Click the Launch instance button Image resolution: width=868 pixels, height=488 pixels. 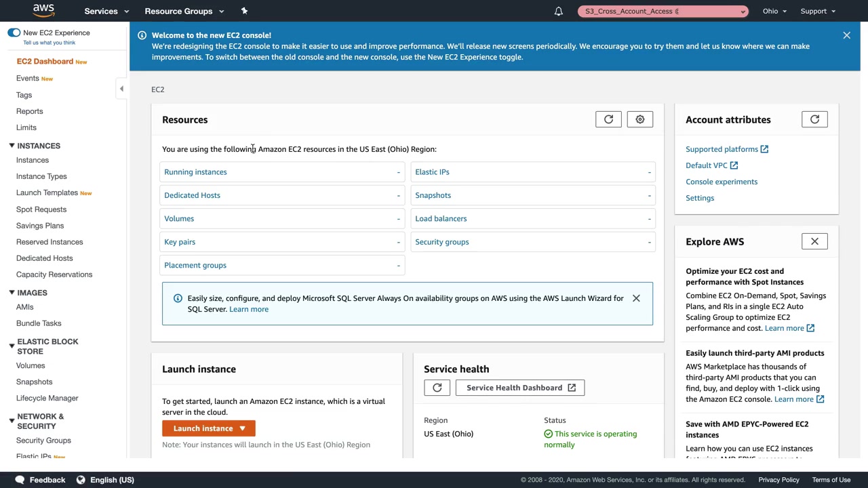tap(208, 428)
